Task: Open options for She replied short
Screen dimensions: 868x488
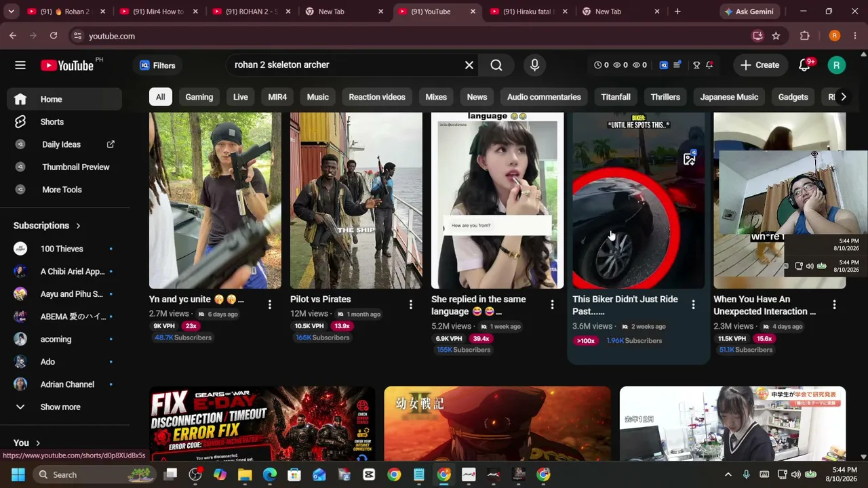Action: pyautogui.click(x=552, y=305)
